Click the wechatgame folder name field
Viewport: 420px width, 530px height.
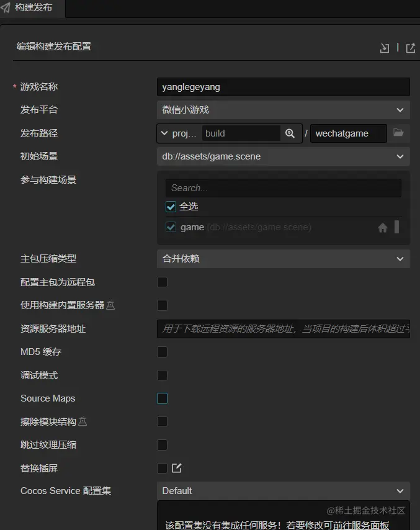click(x=349, y=133)
